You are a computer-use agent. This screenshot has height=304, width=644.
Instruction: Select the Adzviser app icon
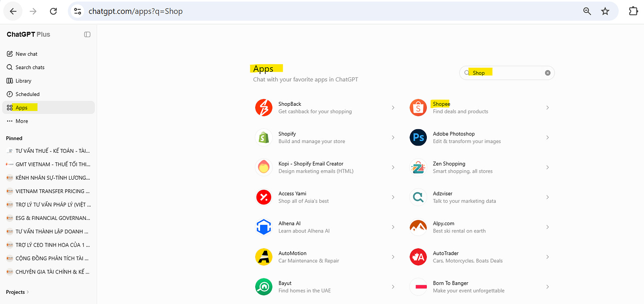[418, 197]
